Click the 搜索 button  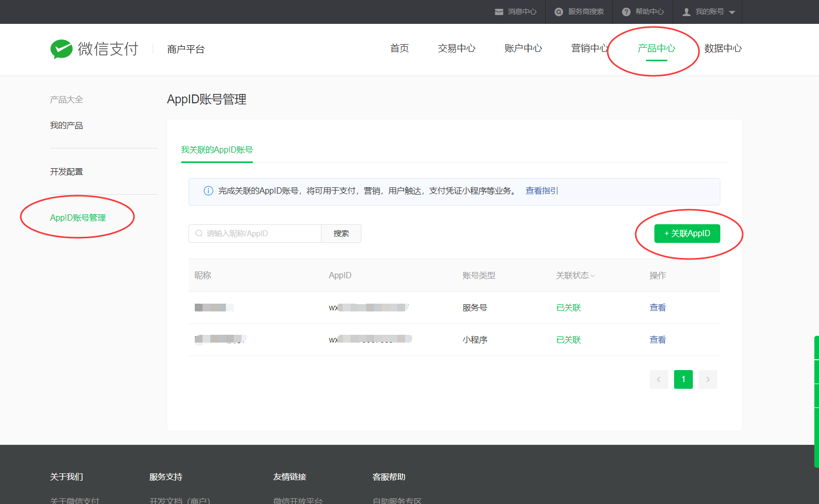coord(341,234)
